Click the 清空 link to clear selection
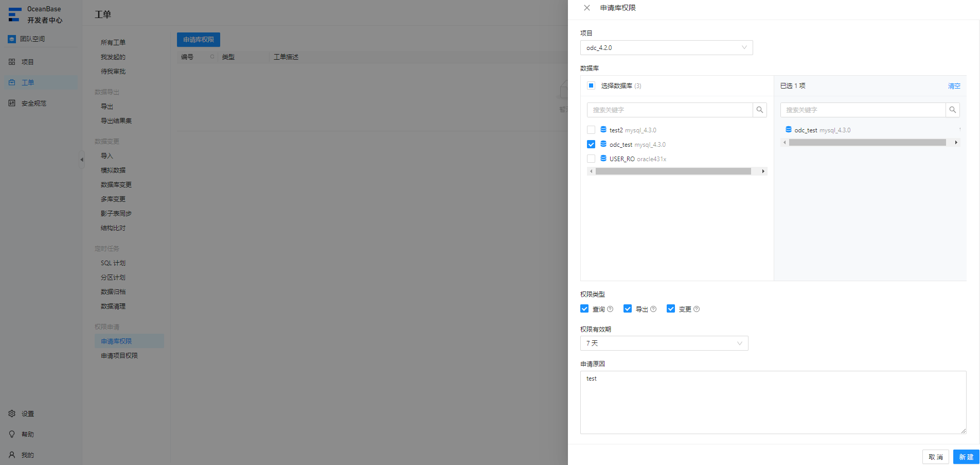The width and height of the screenshot is (980, 465). pyautogui.click(x=954, y=86)
